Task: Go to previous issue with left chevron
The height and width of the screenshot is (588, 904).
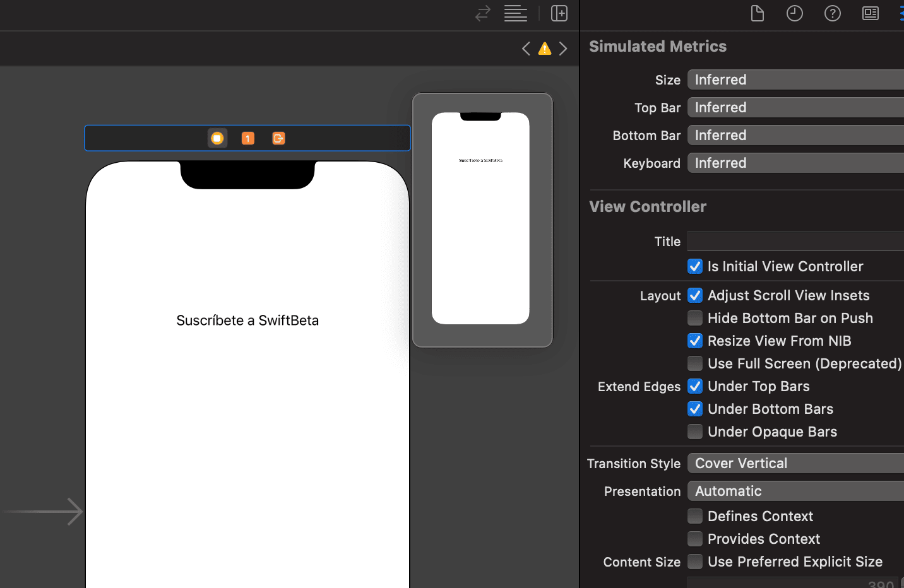Action: click(526, 49)
